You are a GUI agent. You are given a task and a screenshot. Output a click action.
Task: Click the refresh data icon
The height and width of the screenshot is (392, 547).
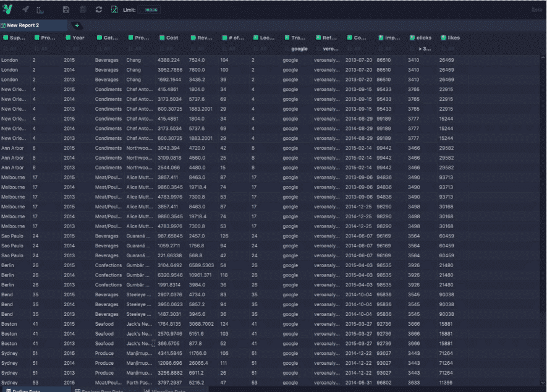[x=99, y=10]
